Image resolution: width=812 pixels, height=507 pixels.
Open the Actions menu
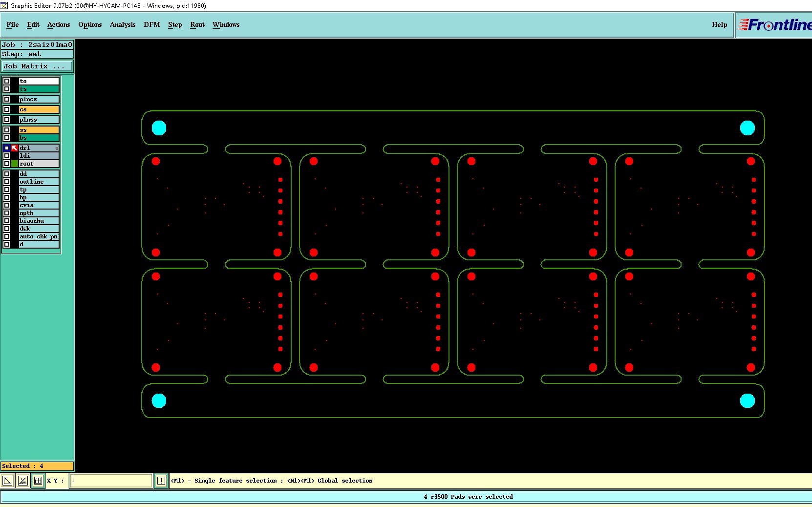click(59, 24)
